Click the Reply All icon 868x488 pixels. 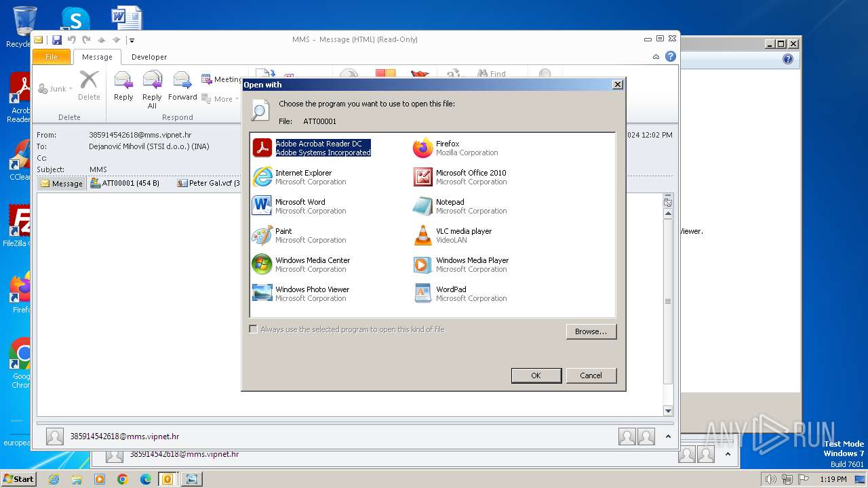click(152, 89)
